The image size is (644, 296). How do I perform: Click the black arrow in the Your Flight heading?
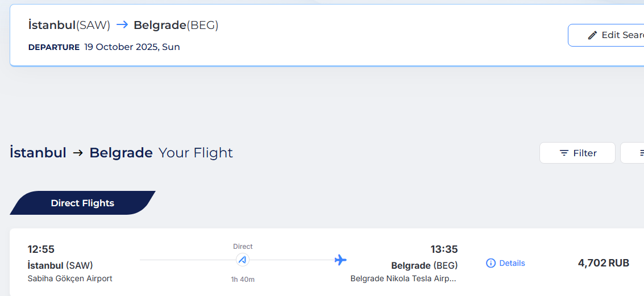[x=78, y=153]
